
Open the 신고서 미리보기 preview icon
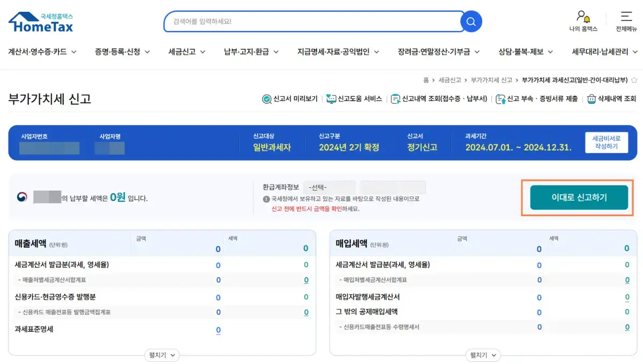tap(266, 98)
